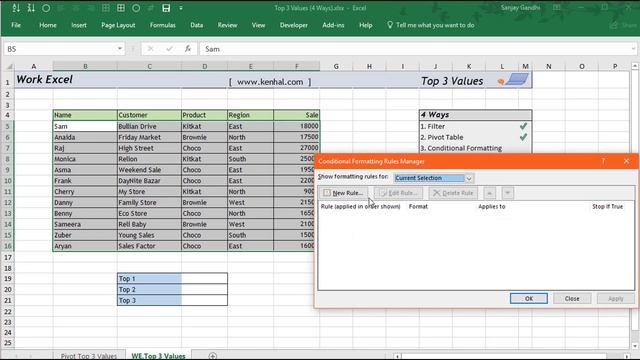Click sale value 27000

tap(297, 148)
